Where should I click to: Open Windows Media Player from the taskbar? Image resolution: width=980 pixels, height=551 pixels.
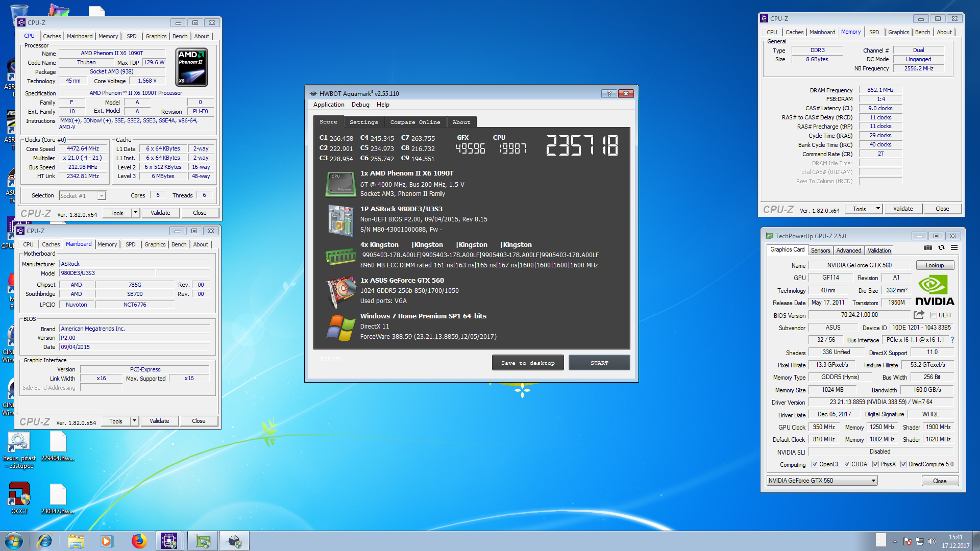tap(106, 541)
